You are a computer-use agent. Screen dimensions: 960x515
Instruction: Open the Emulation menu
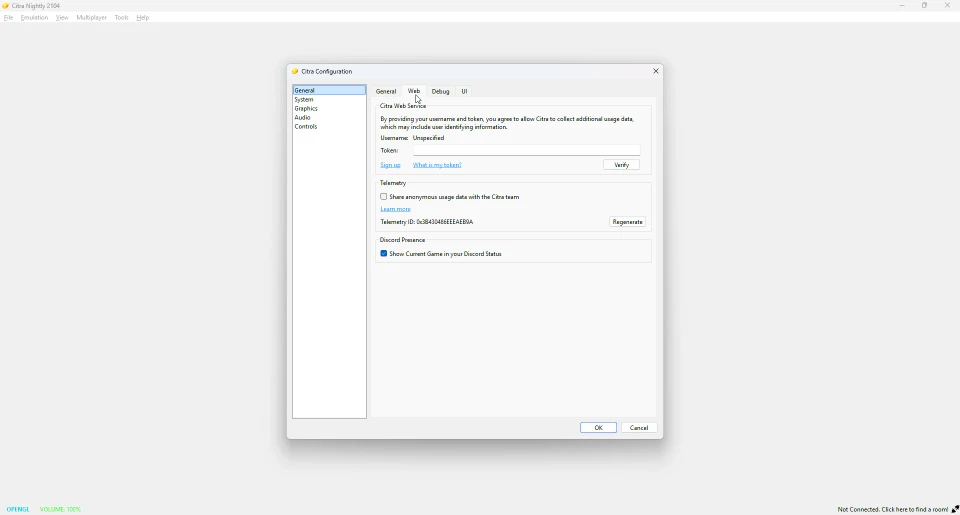tap(34, 18)
